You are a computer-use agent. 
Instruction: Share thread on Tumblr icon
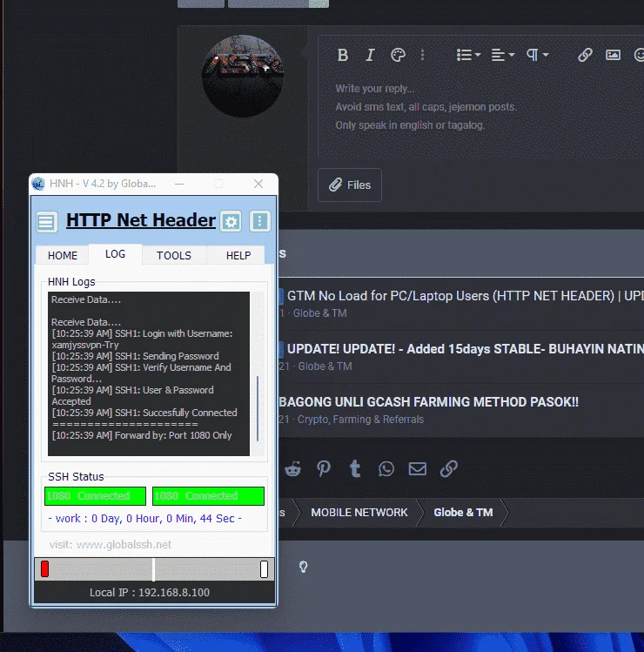pyautogui.click(x=355, y=469)
